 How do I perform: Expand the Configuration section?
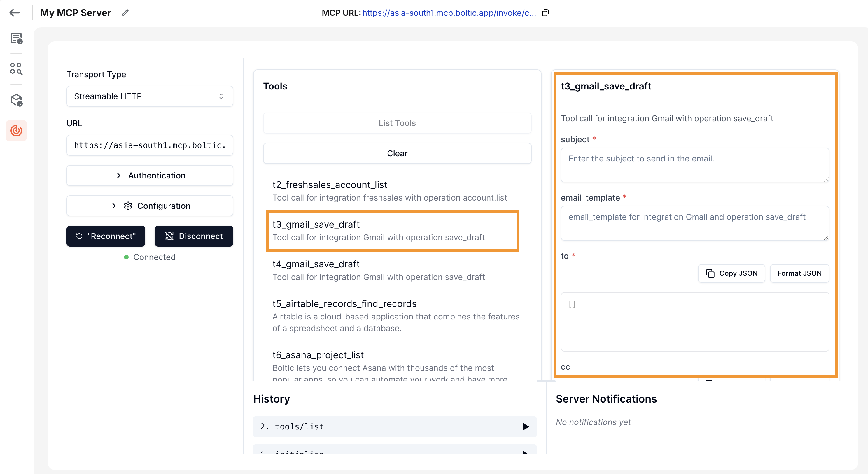(150, 206)
